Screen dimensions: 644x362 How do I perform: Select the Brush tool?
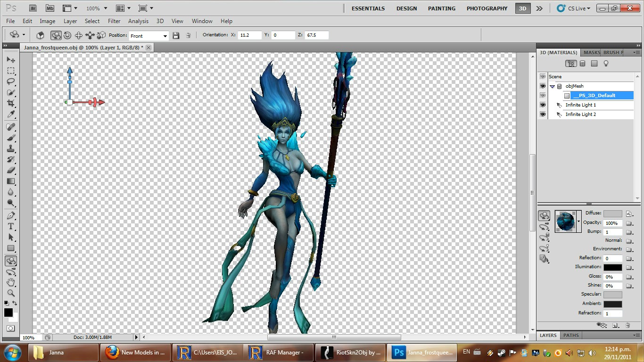pos(11,138)
